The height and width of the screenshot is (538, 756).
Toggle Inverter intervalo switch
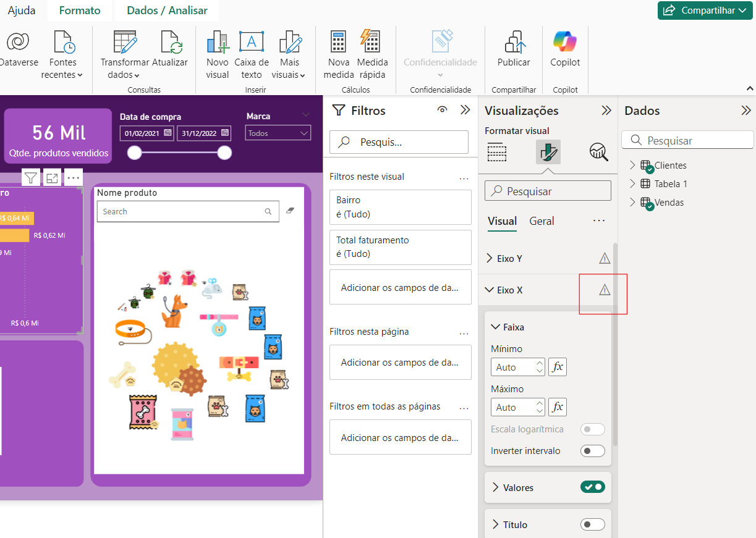tap(592, 451)
